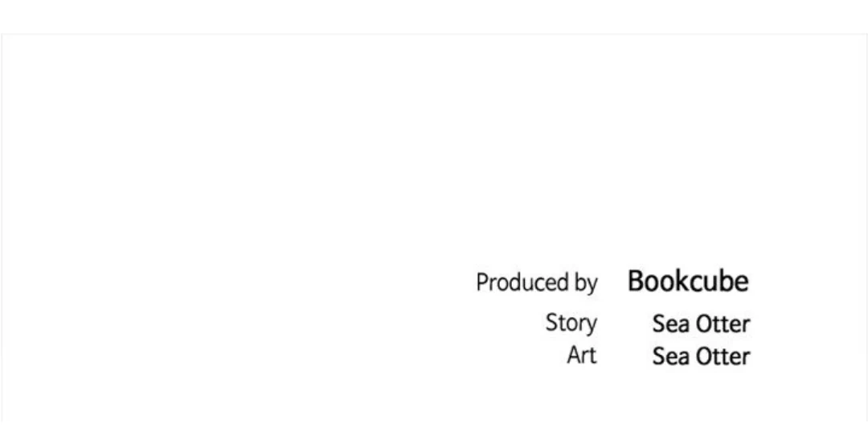Click the "A" of the Art label
Screen dimensions: 868x448
(x=574, y=356)
